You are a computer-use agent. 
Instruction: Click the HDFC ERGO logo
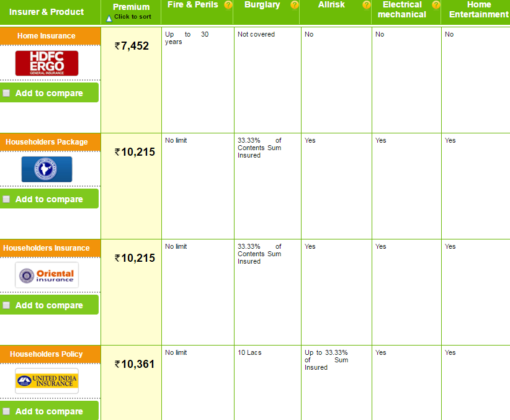(47, 63)
